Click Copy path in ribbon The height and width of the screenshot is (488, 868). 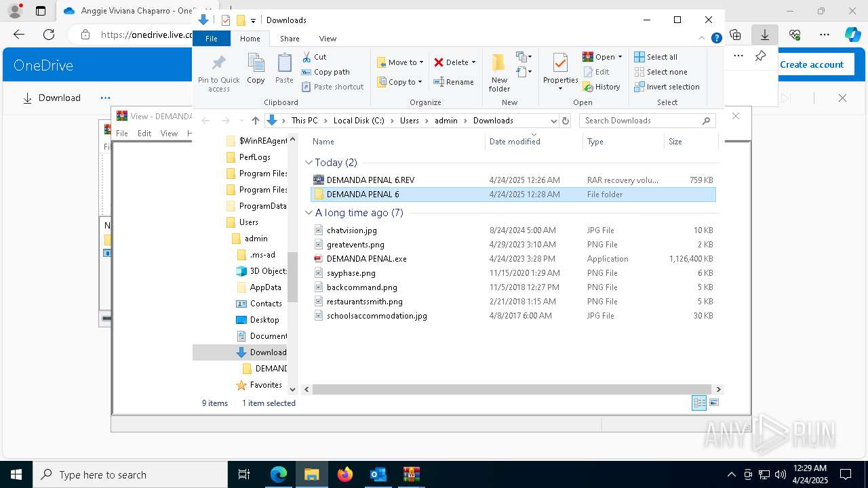coord(325,72)
